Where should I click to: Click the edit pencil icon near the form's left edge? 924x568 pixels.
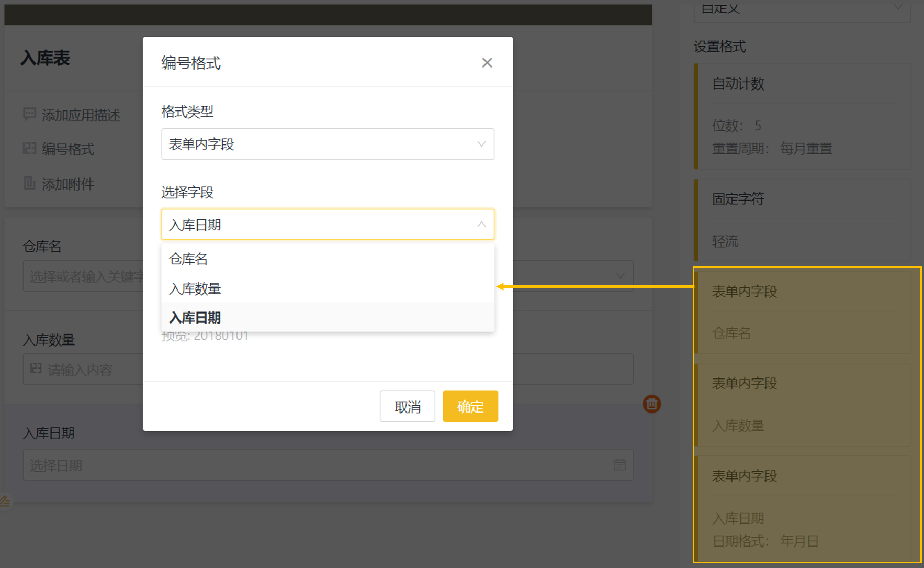5,501
